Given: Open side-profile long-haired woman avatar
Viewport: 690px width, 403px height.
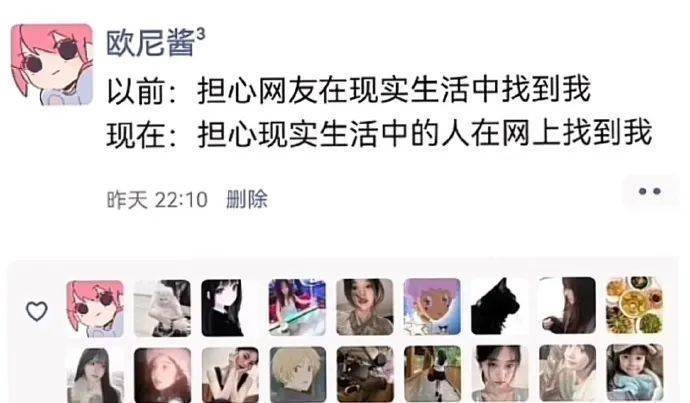Looking at the screenshot, I should (x=567, y=306).
